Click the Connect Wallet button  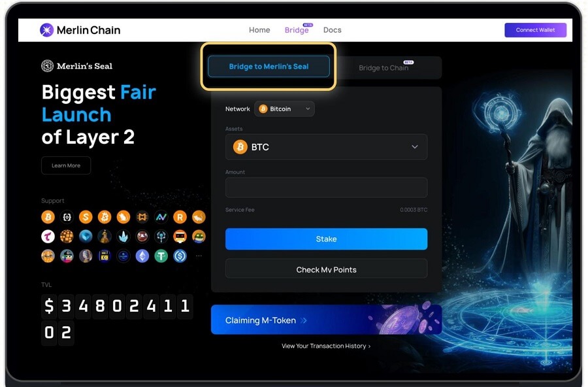(x=536, y=30)
